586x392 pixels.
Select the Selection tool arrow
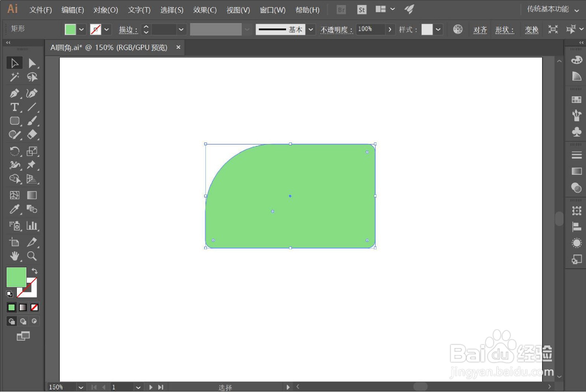point(15,63)
